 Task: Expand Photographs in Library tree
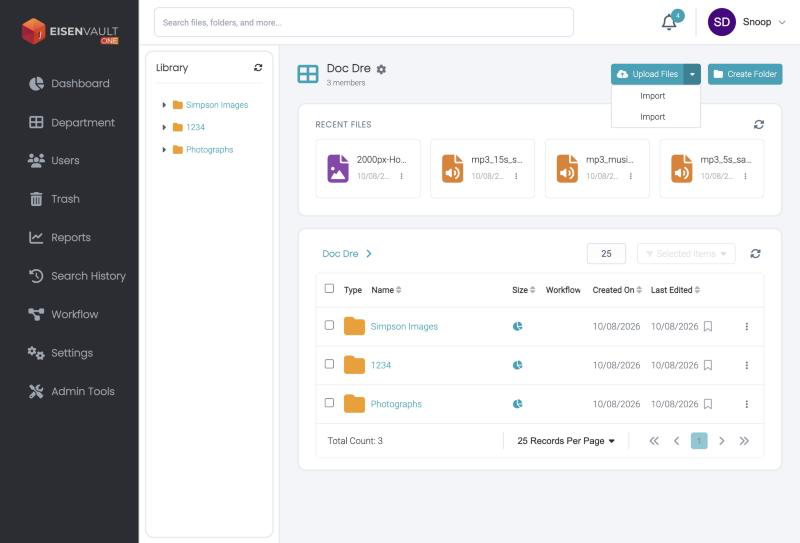coord(164,150)
